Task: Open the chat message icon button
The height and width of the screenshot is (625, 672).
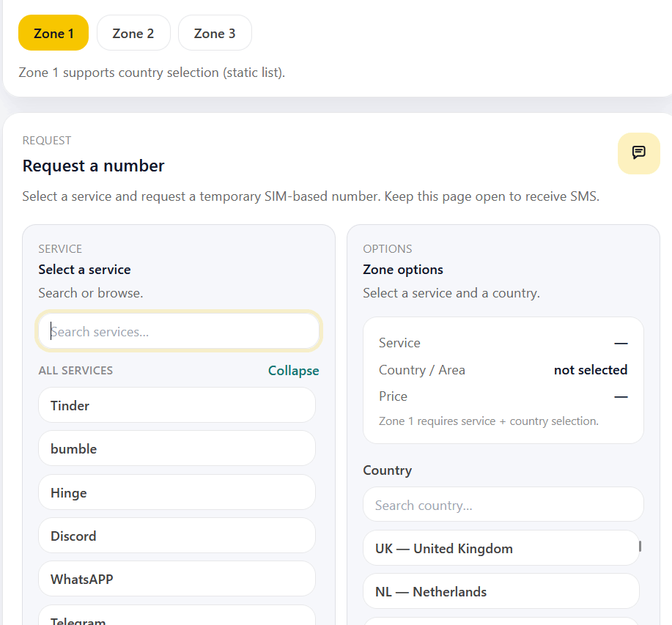Action: (638, 153)
